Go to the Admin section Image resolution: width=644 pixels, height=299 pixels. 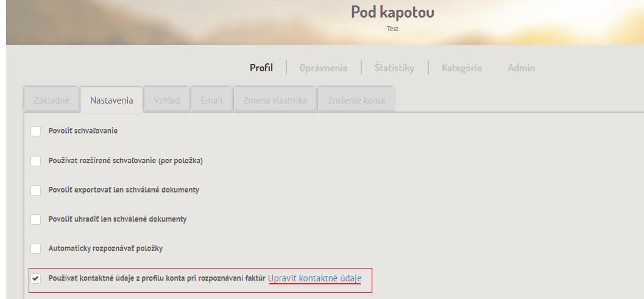pos(521,68)
